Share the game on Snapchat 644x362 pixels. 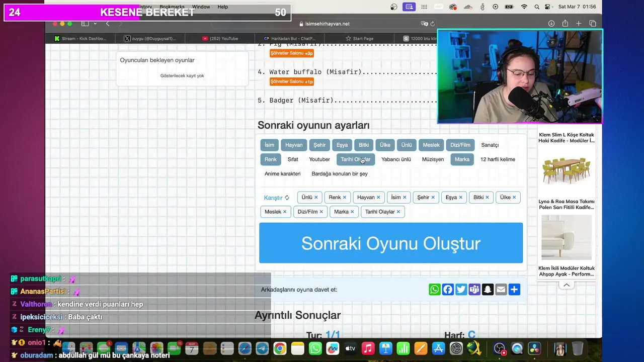[488, 290]
